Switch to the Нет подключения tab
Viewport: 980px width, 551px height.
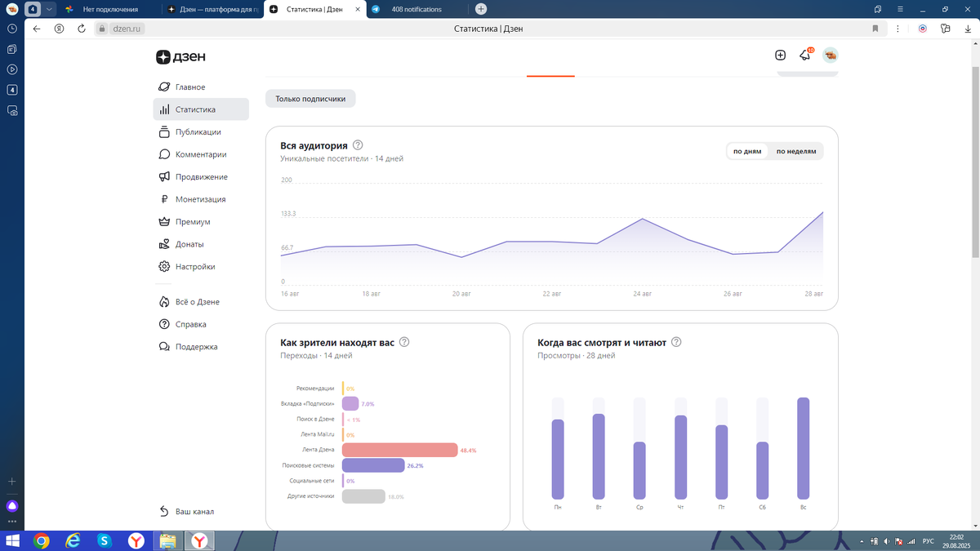click(109, 9)
